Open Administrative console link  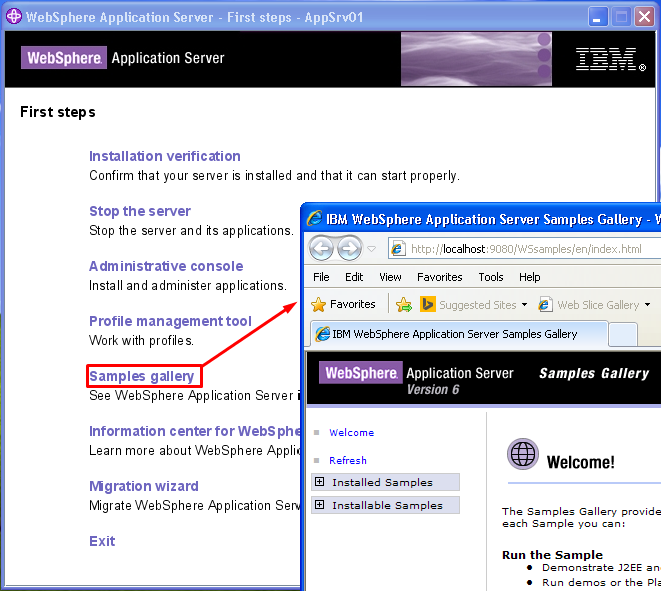(x=166, y=266)
